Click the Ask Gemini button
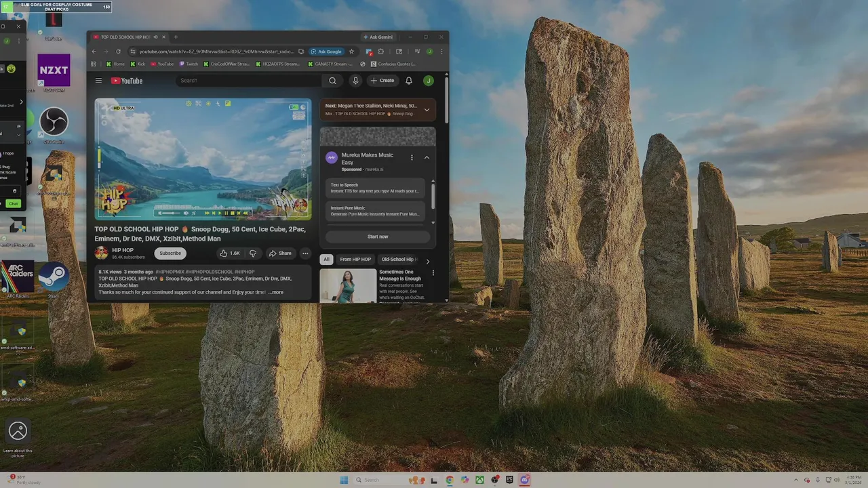 point(378,37)
